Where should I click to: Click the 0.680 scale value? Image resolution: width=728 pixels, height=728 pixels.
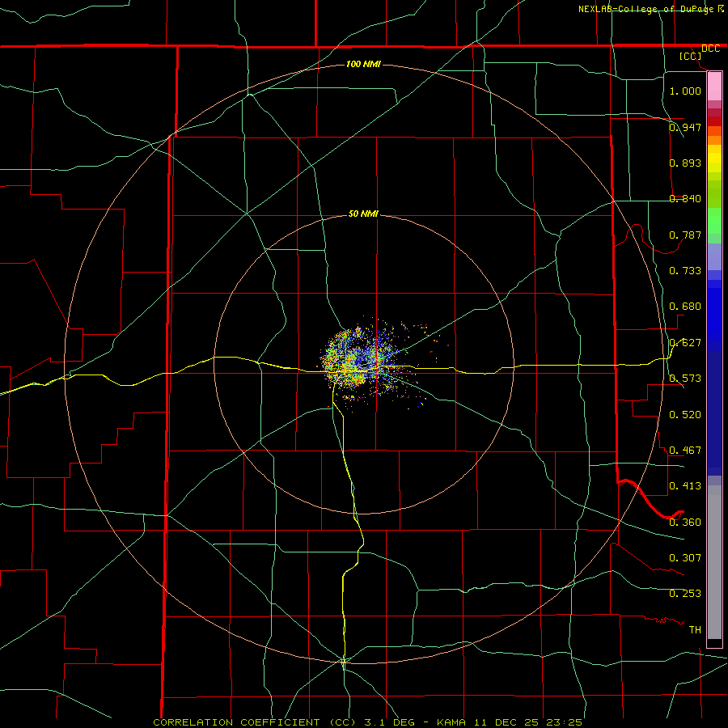[x=685, y=307]
